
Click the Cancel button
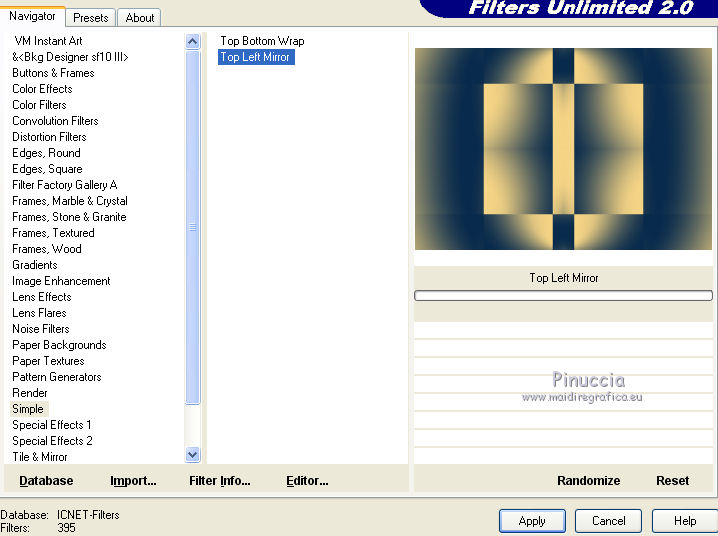pyautogui.click(x=608, y=521)
